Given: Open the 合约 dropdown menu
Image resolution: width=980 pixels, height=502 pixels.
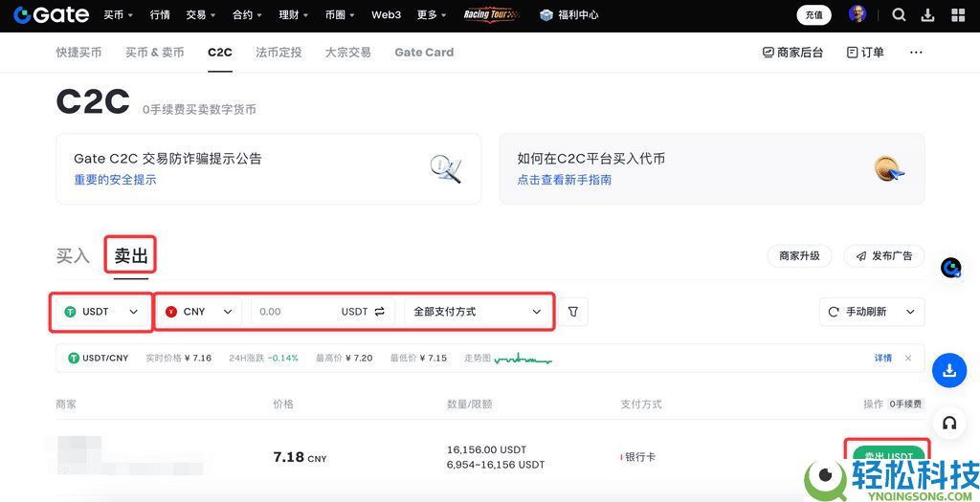Looking at the screenshot, I should pyautogui.click(x=248, y=15).
